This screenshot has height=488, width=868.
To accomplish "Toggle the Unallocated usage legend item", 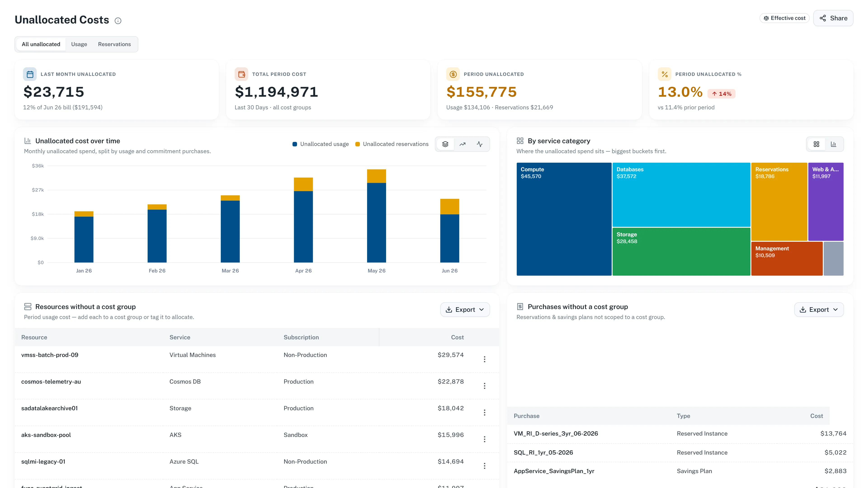I will (x=321, y=144).
